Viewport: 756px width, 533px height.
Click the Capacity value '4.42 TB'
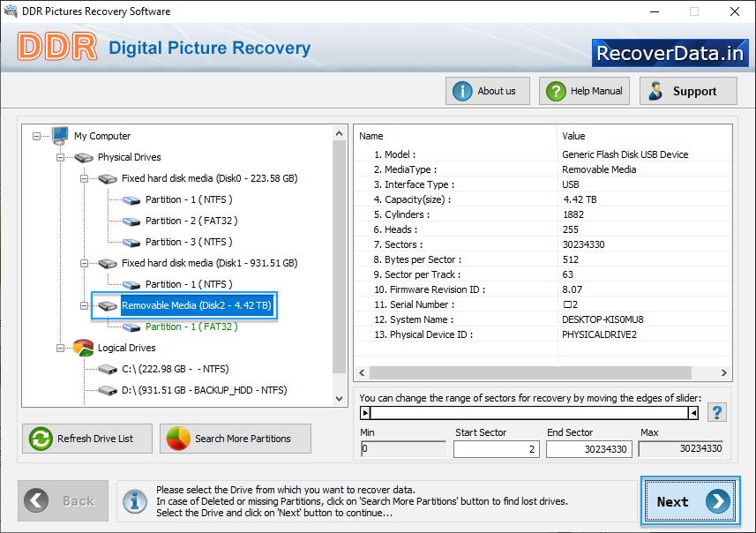[580, 199]
